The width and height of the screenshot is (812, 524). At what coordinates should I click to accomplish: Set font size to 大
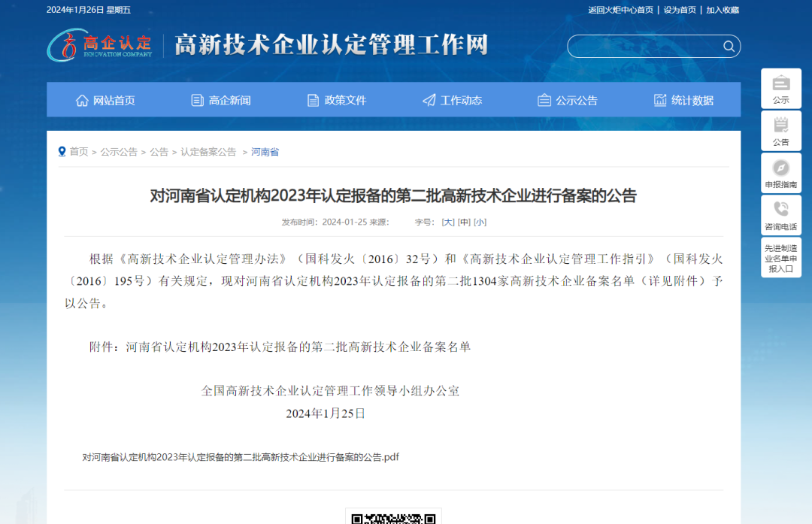point(448,222)
